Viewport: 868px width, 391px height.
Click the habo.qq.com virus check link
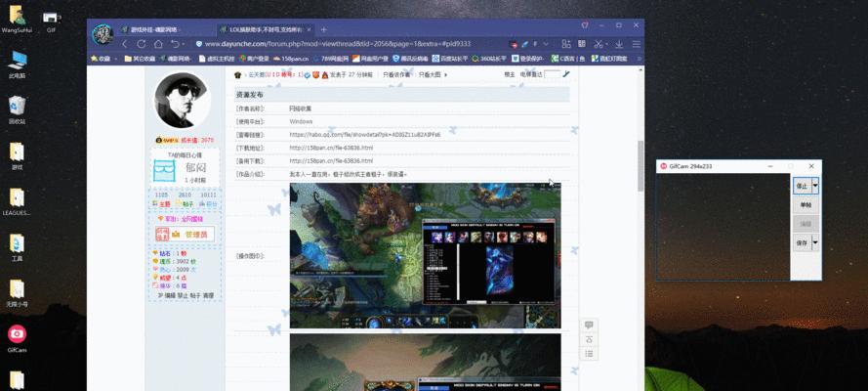point(364,134)
